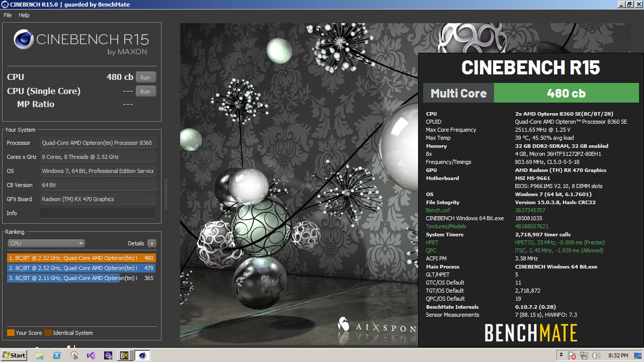Run the CPU multi-core benchmark
The height and width of the screenshot is (362, 644).
[x=145, y=77]
